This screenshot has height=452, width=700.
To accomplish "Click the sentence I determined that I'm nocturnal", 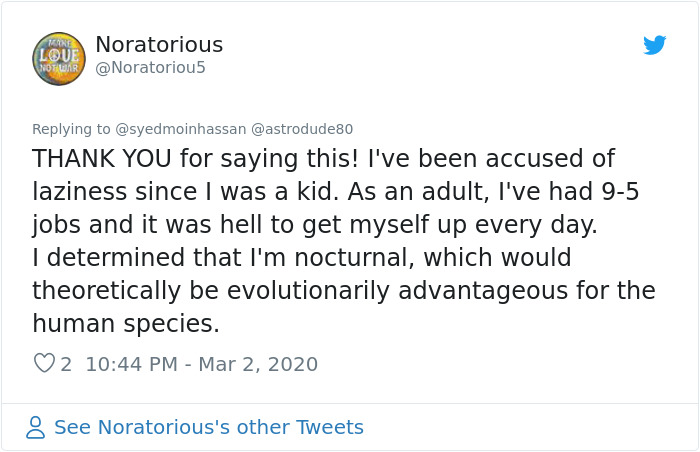I will 223,258.
